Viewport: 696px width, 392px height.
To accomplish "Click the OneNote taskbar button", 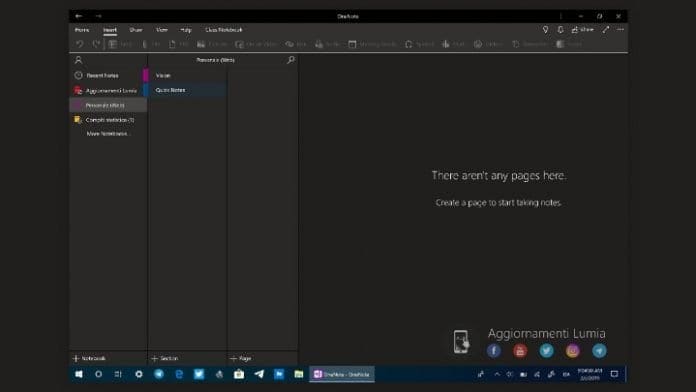I will pos(342,374).
